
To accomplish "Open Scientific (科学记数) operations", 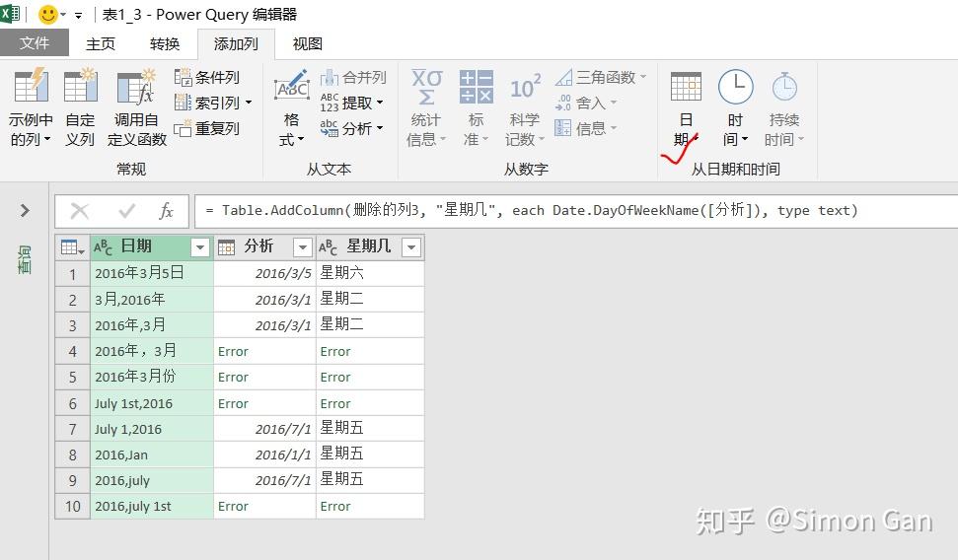I will click(x=524, y=106).
